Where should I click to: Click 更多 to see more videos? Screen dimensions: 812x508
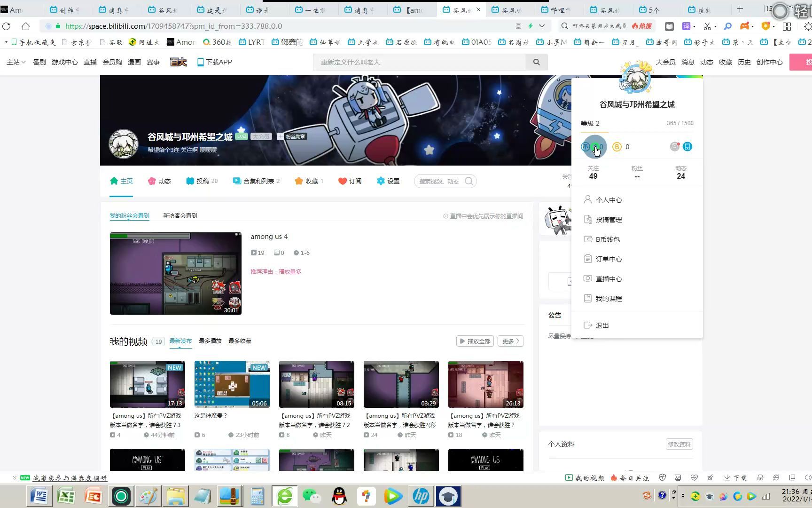(511, 341)
